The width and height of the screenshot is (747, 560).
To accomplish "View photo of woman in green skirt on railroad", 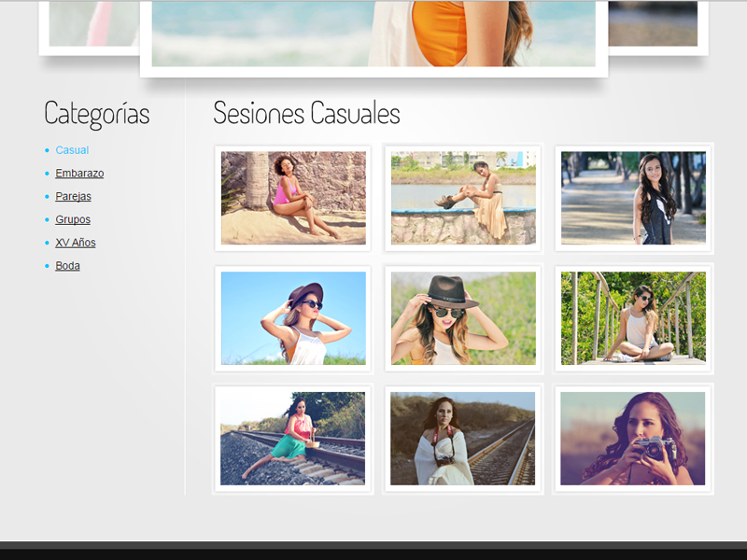I will [293, 439].
